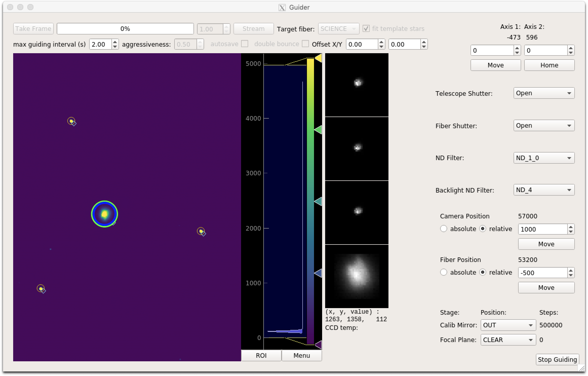Open the Telescope Shutter dropdown
This screenshot has height=376, width=588.
tap(544, 93)
